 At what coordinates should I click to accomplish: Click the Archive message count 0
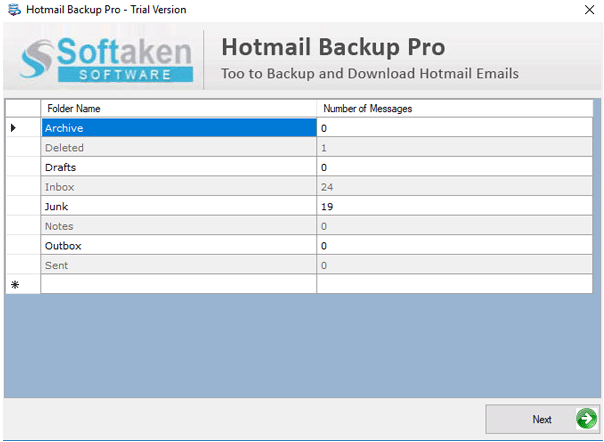coord(455,128)
